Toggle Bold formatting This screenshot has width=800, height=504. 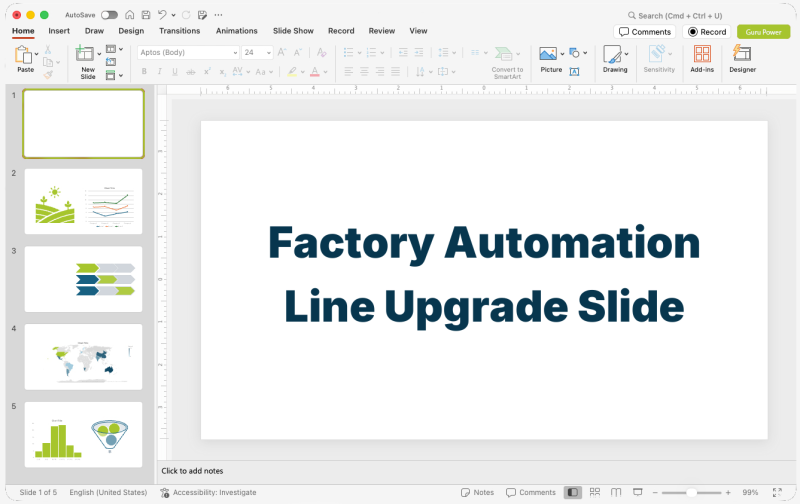[x=144, y=71]
